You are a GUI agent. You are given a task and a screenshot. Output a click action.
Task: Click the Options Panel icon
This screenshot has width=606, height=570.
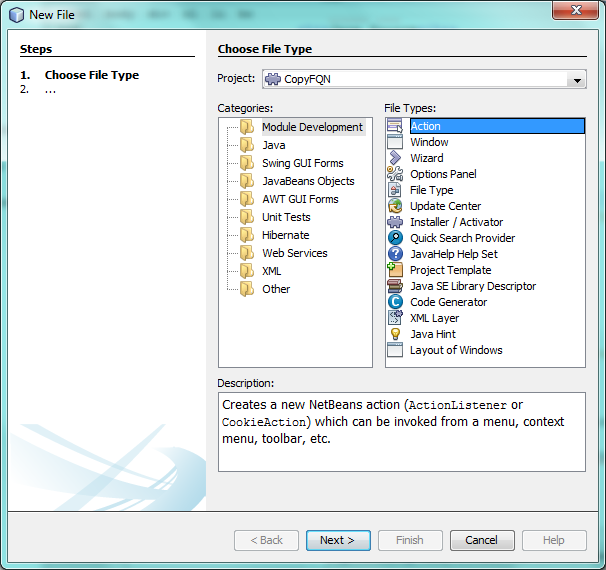[395, 174]
